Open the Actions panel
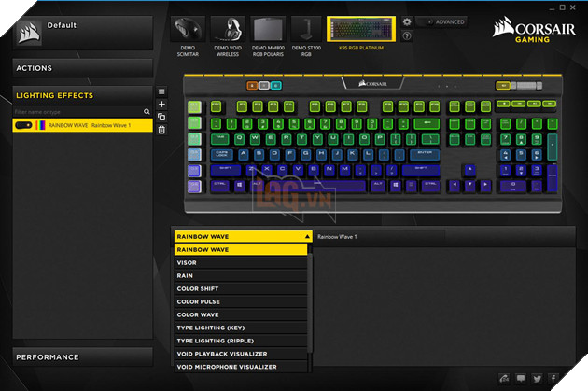The image size is (588, 391). click(83, 68)
